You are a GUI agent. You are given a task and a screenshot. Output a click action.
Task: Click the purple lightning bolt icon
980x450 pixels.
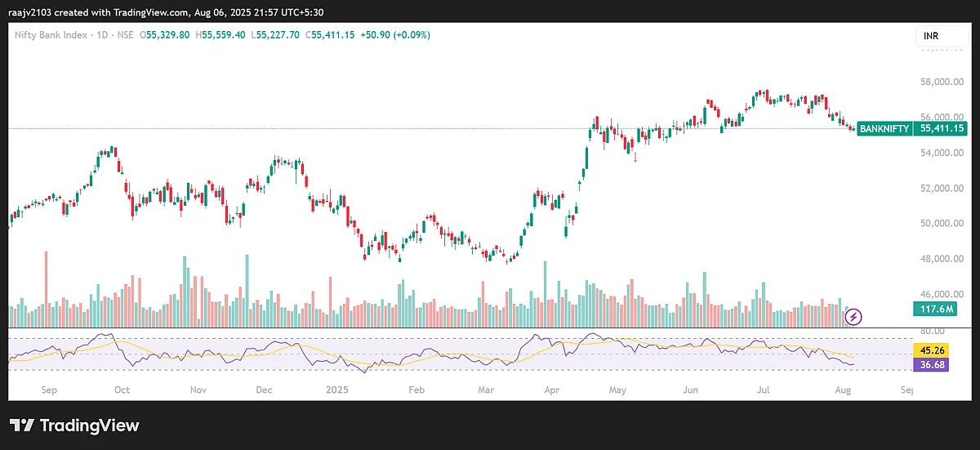click(853, 316)
